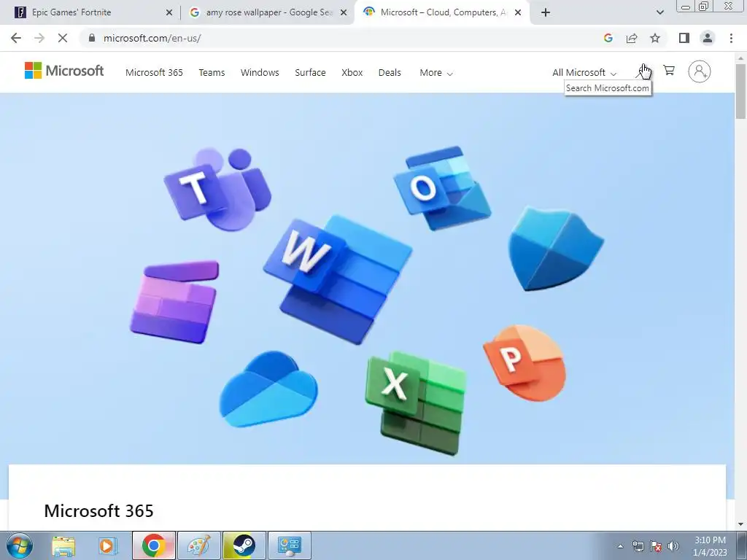Image resolution: width=747 pixels, height=560 pixels.
Task: Open the Windows Start button
Action: coord(20,545)
